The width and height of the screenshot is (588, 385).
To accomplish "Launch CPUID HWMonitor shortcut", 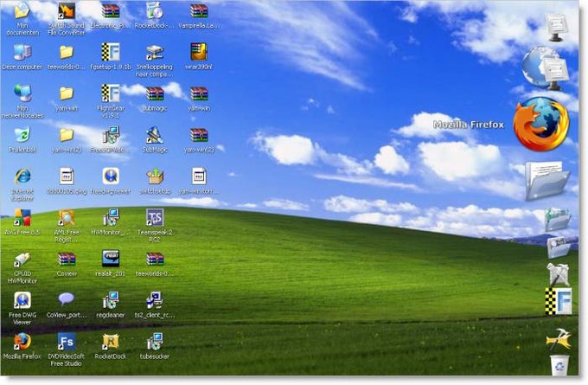I will tap(22, 260).
